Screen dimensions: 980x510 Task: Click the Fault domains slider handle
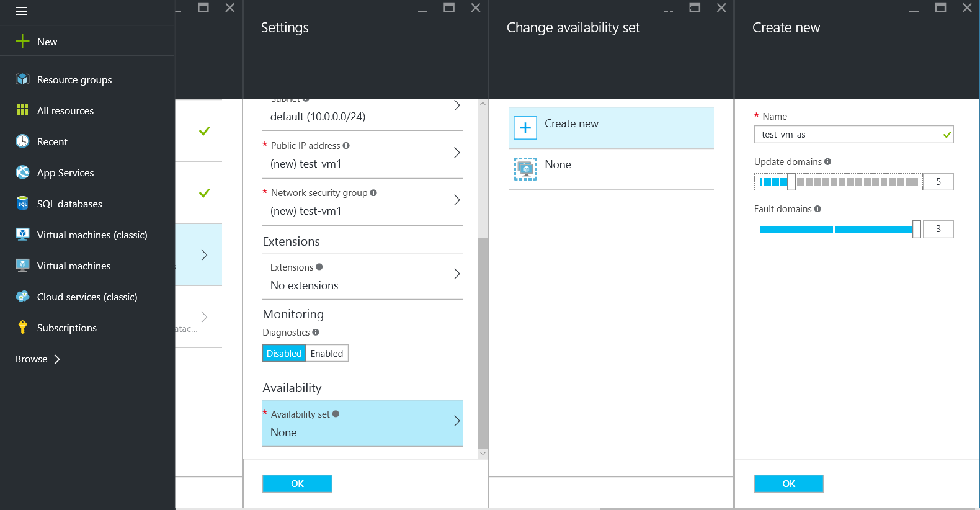[x=917, y=229]
